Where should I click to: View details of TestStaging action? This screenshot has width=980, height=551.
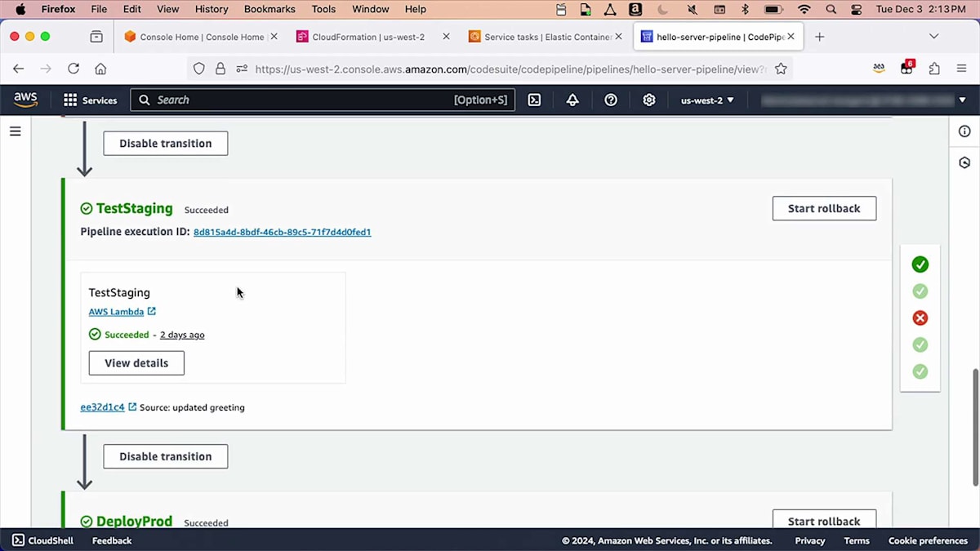(x=136, y=362)
